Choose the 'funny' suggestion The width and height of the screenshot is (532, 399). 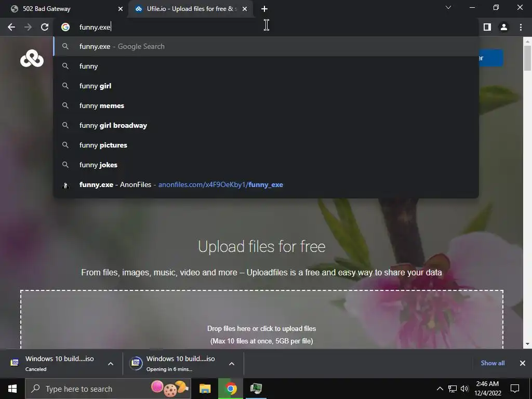point(267,66)
